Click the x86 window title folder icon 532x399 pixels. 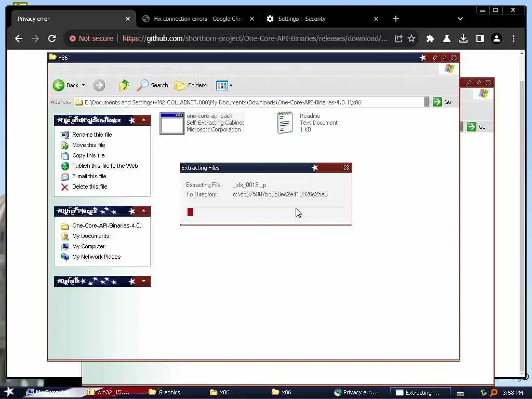tap(52, 57)
